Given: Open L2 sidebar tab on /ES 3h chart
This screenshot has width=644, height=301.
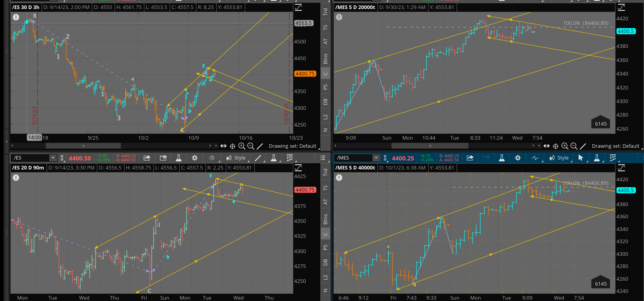Looking at the screenshot, I should [x=325, y=117].
